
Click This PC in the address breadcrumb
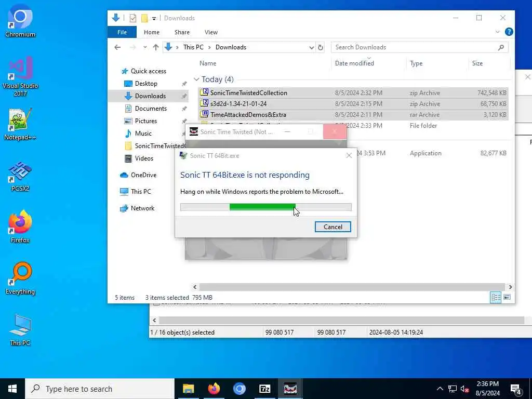pyautogui.click(x=193, y=47)
